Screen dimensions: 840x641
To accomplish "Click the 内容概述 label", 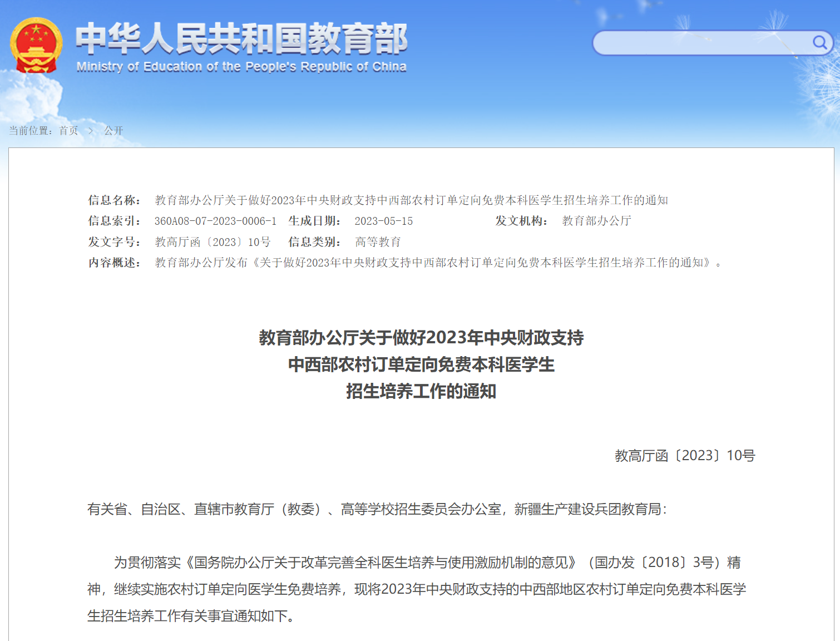I will point(114,263).
